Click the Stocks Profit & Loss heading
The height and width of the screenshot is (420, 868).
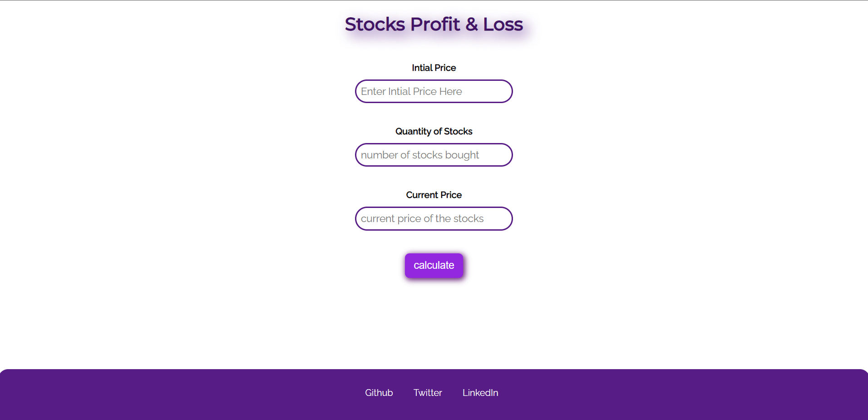[434, 24]
